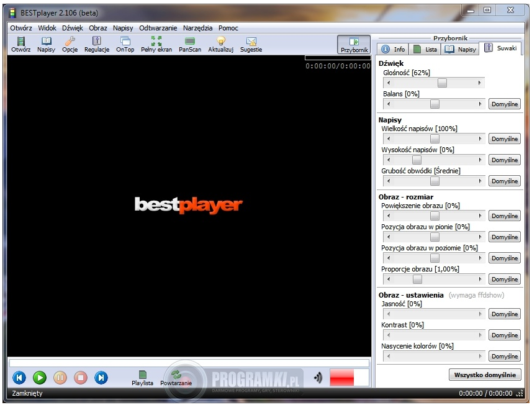The width and height of the screenshot is (532, 410).
Task: Open the Otwórz menu
Action: pyautogui.click(x=21, y=28)
